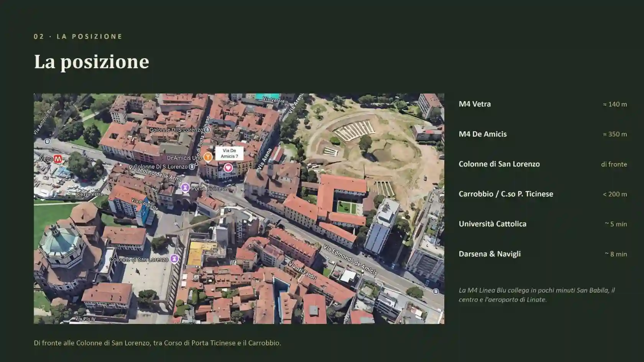Click the 'Via Vetere' street label
The image size is (644, 362).
[x=274, y=100]
